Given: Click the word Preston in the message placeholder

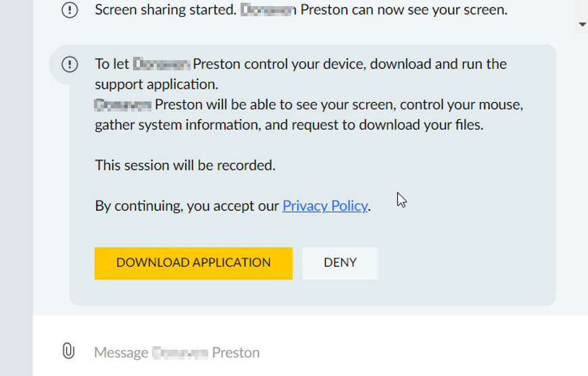Looking at the screenshot, I should point(236,352).
